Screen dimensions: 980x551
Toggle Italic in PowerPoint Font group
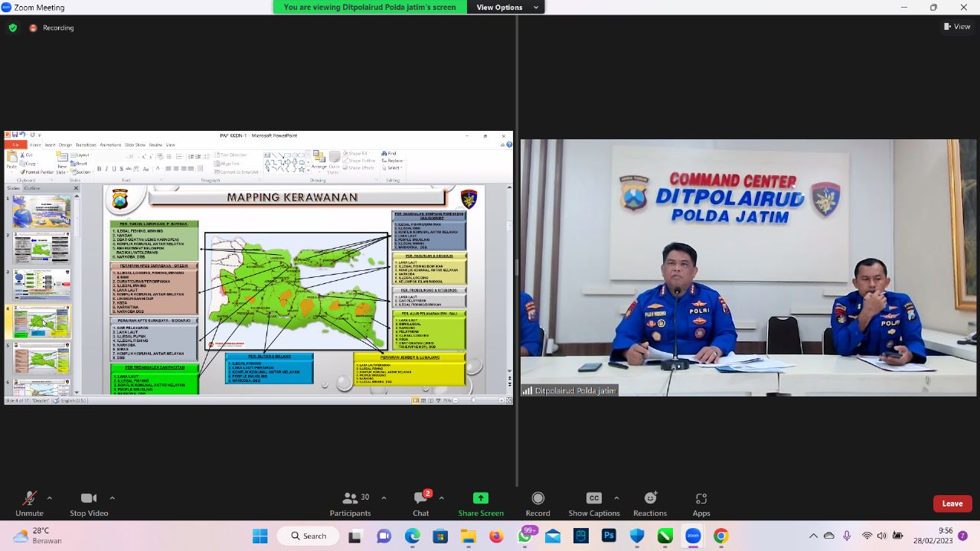click(106, 169)
